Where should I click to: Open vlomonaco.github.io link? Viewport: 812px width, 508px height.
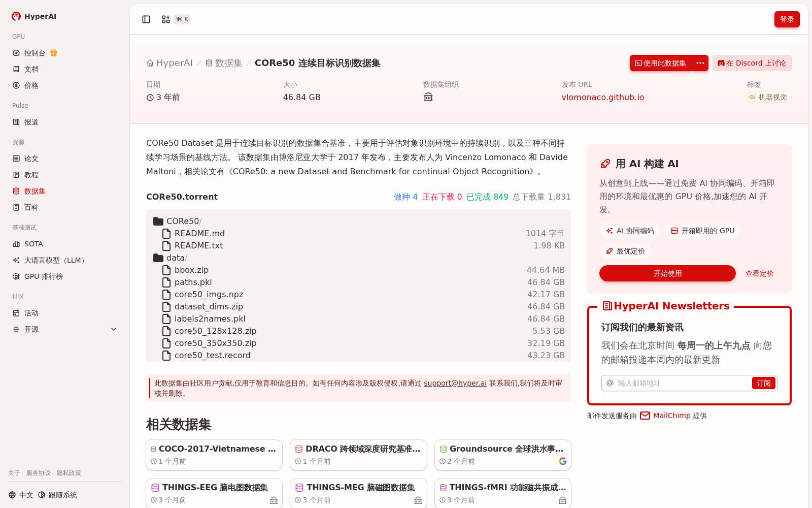(603, 97)
